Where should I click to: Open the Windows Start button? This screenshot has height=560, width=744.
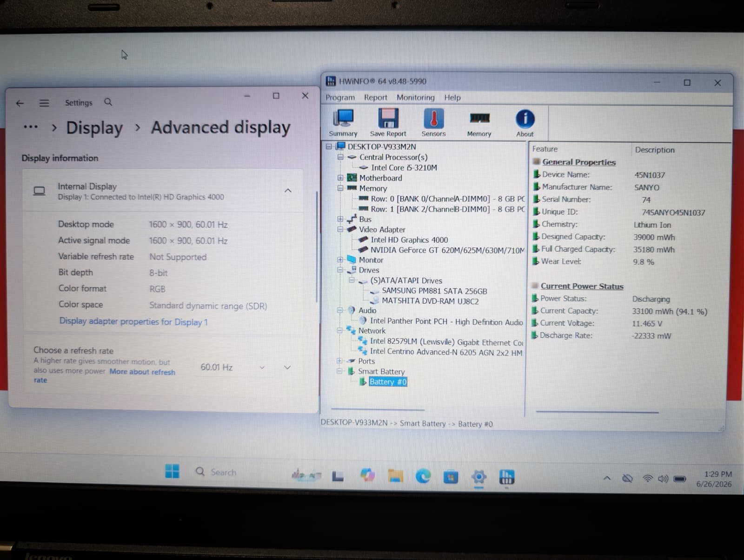point(172,471)
